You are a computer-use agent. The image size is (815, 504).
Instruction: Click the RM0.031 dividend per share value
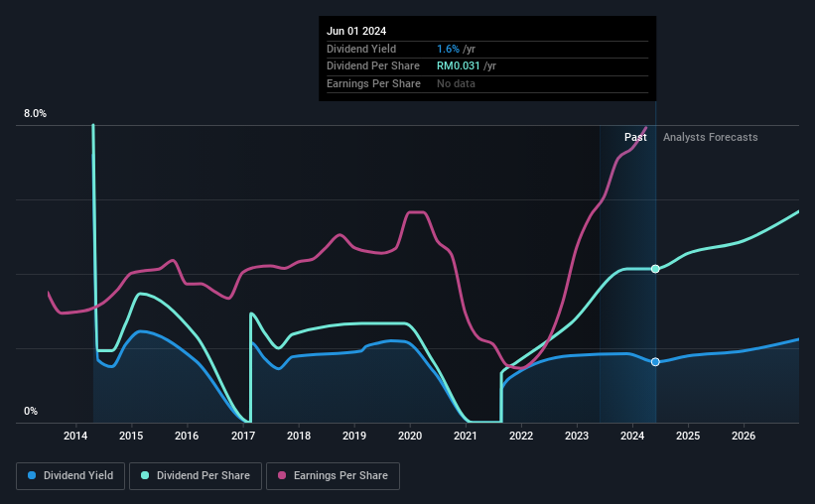tap(459, 66)
